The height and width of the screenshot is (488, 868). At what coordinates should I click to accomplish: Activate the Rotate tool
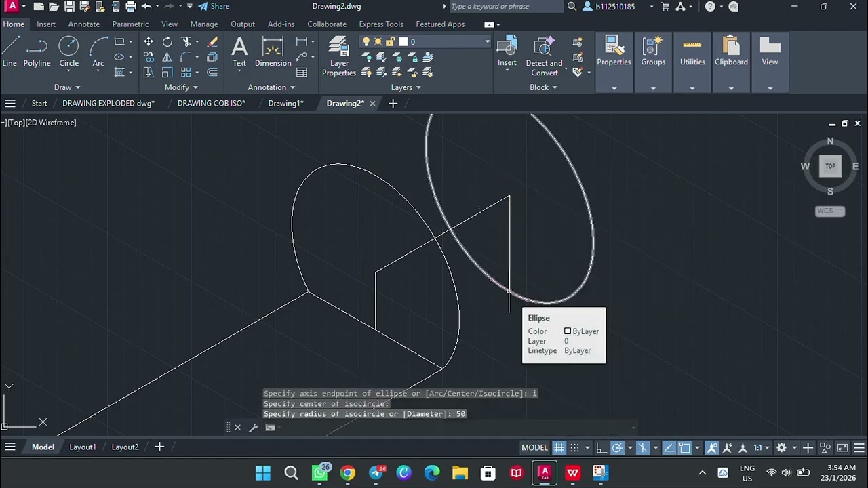167,42
